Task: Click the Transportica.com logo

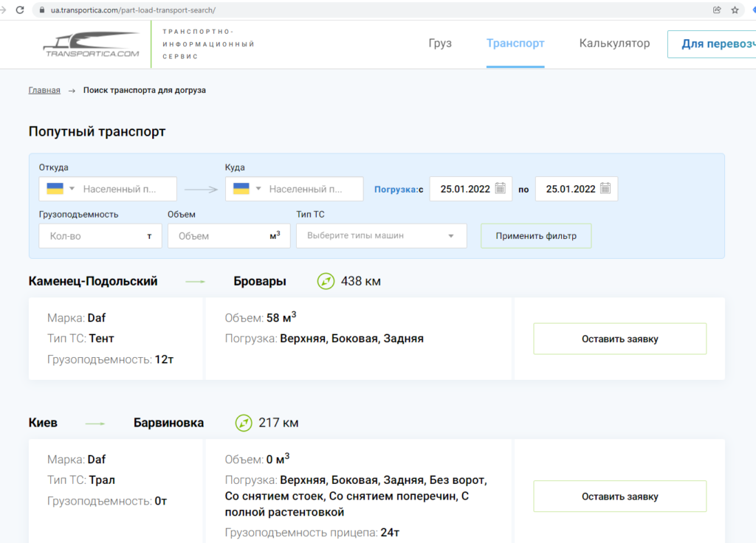Action: point(92,44)
